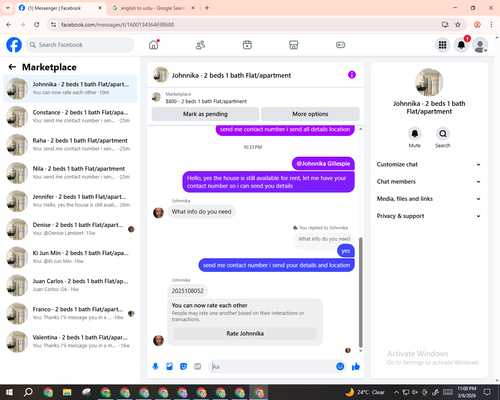Click the More options button

[x=310, y=114]
